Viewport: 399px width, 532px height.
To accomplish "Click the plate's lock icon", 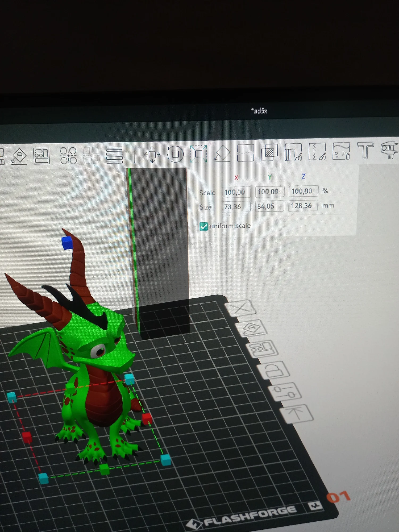I will tap(273, 370).
